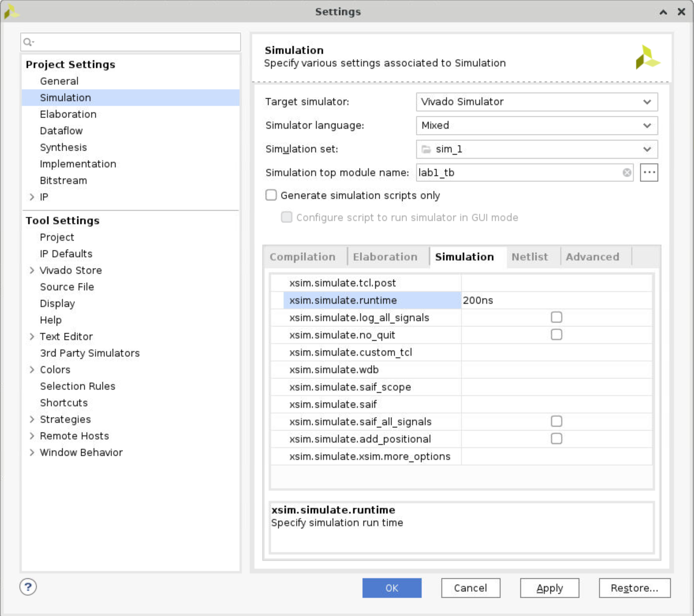Image resolution: width=694 pixels, height=616 pixels.
Task: Enable Generate simulation scripts only
Action: pos(271,195)
